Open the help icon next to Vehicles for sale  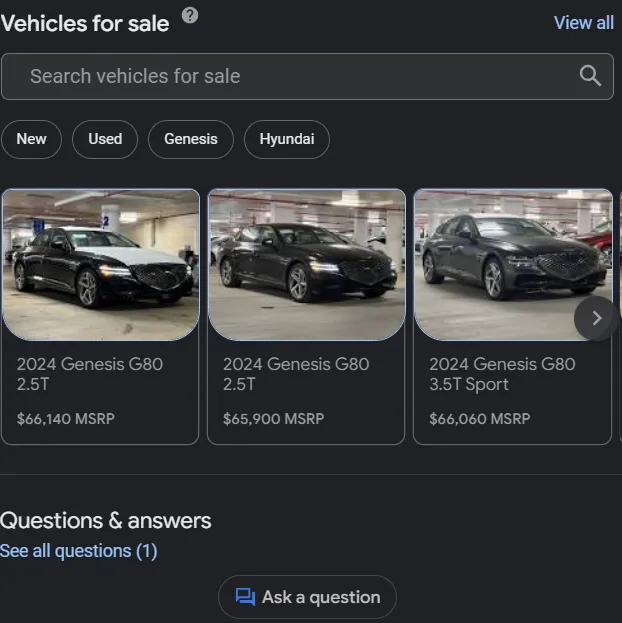(x=190, y=15)
